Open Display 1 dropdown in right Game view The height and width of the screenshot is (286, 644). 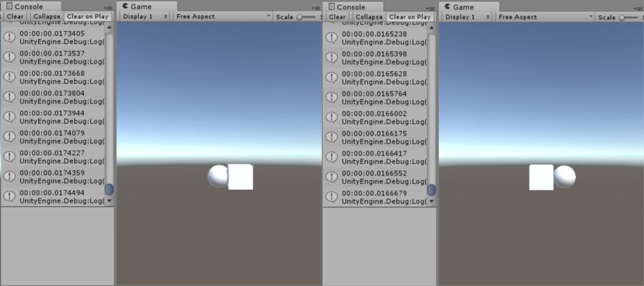[468, 17]
